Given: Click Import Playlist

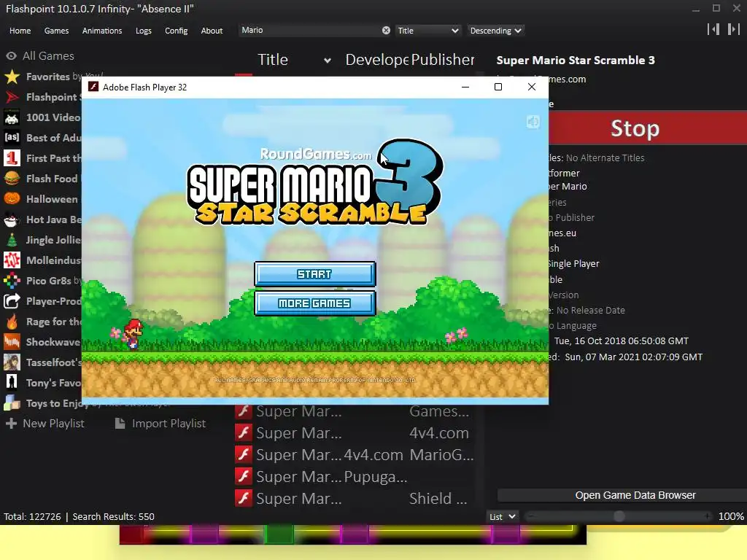Looking at the screenshot, I should (x=160, y=424).
